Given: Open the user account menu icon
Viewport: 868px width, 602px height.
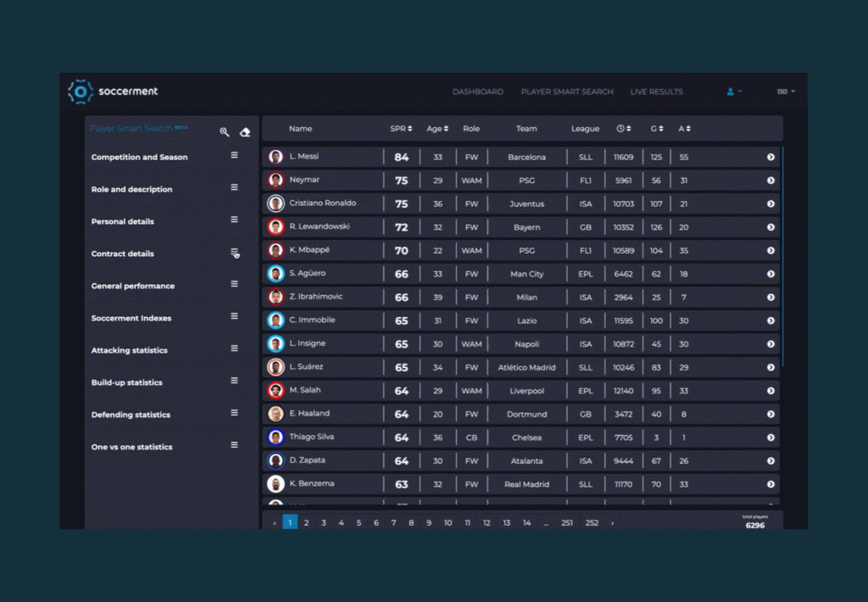Looking at the screenshot, I should 733,92.
